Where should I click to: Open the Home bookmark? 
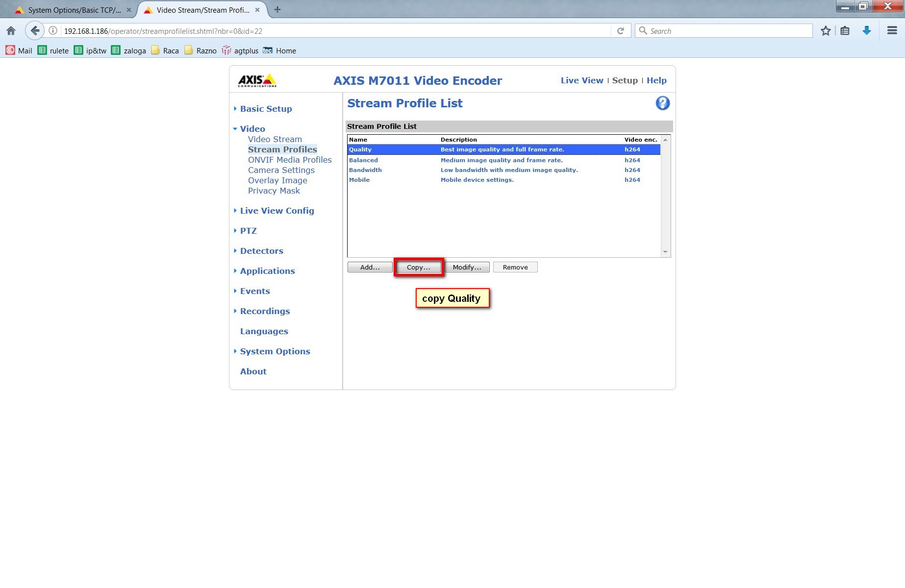click(279, 50)
